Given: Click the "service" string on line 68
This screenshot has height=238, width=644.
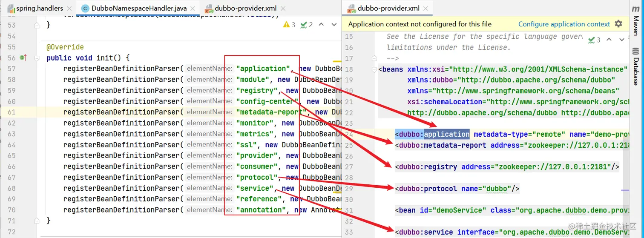Looking at the screenshot, I should click(255, 188).
